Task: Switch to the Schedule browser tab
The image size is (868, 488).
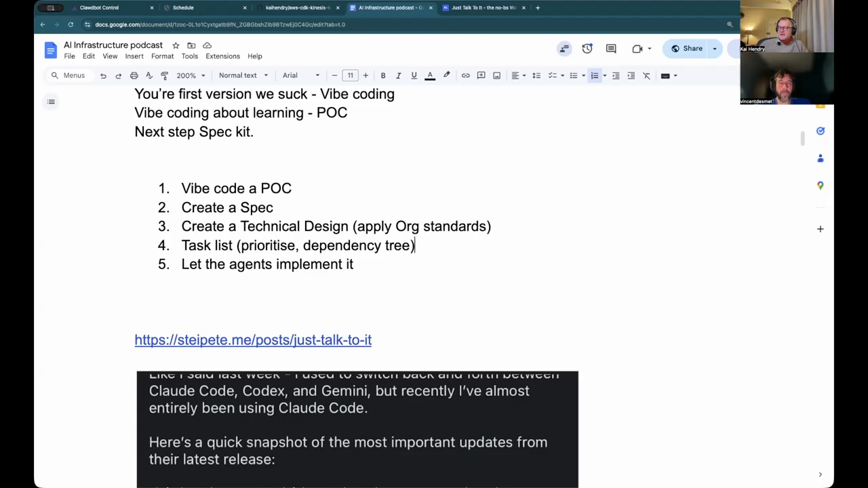Action: pyautogui.click(x=183, y=7)
